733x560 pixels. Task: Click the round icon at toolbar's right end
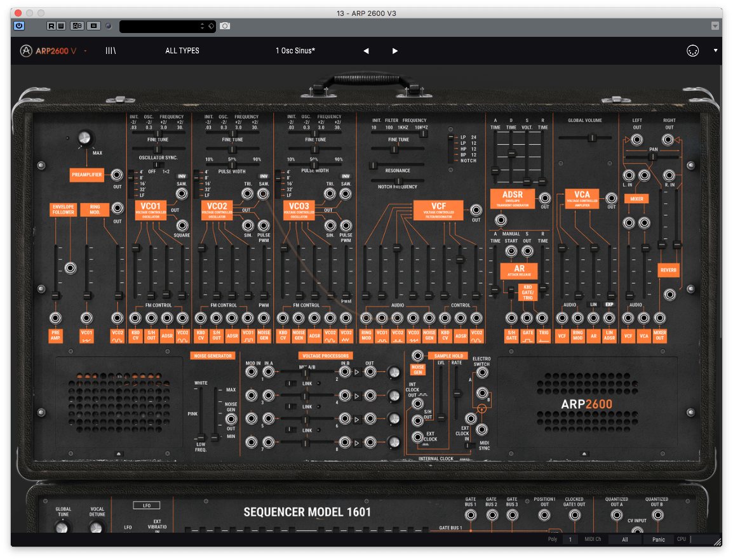693,51
